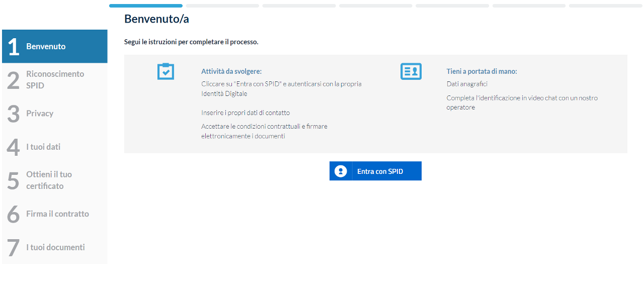Click the "Tieni a portata di mano:" heading

point(481,71)
